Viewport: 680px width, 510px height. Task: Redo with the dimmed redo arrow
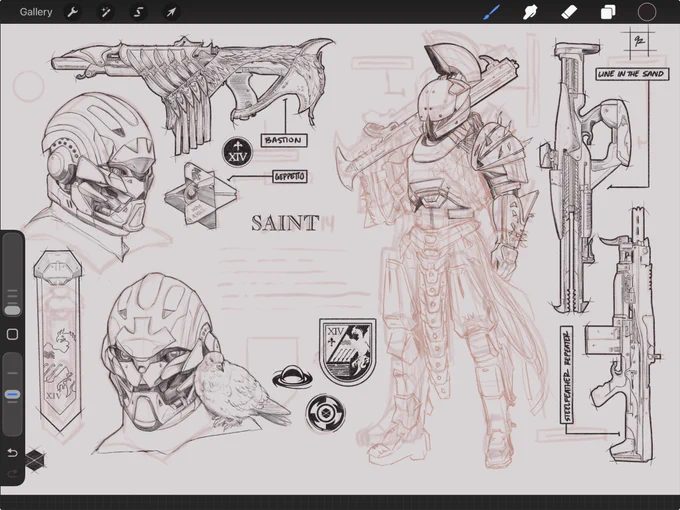(12, 473)
